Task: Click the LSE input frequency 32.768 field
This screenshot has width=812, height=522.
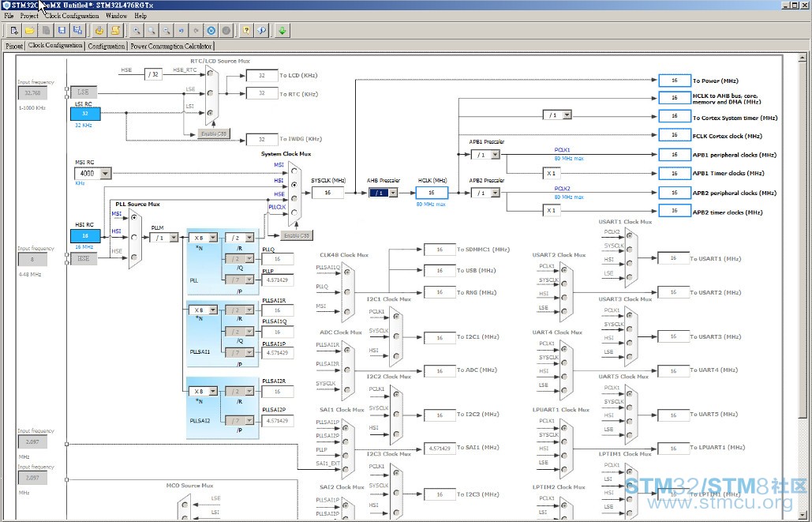Action: tap(32, 92)
